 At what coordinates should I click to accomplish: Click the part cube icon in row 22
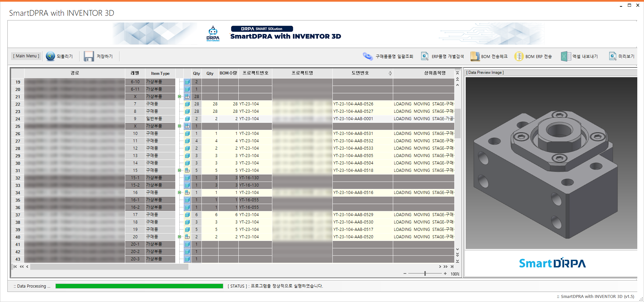pyautogui.click(x=187, y=104)
